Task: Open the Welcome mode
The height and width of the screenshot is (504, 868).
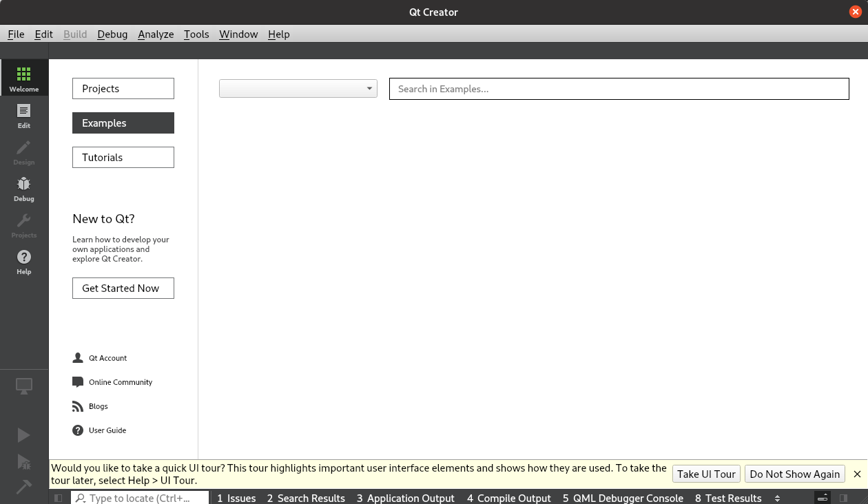Action: click(x=24, y=78)
